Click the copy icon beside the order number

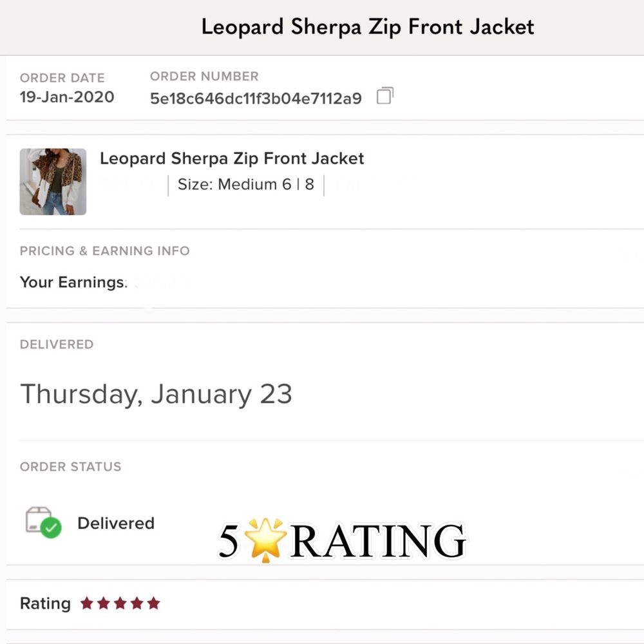point(384,95)
